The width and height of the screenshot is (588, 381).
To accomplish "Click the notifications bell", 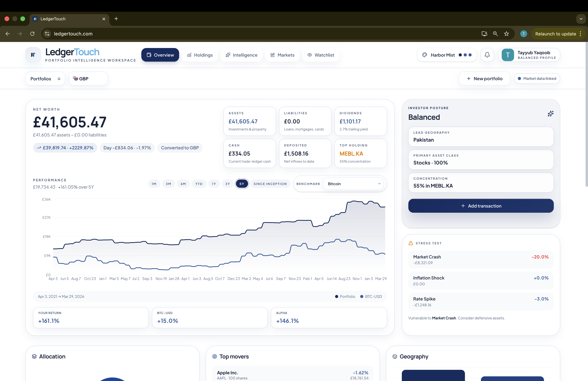I will click(487, 55).
